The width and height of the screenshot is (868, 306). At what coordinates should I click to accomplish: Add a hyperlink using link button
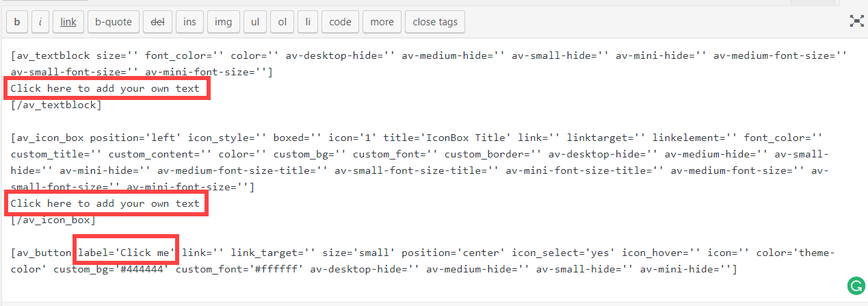(68, 22)
